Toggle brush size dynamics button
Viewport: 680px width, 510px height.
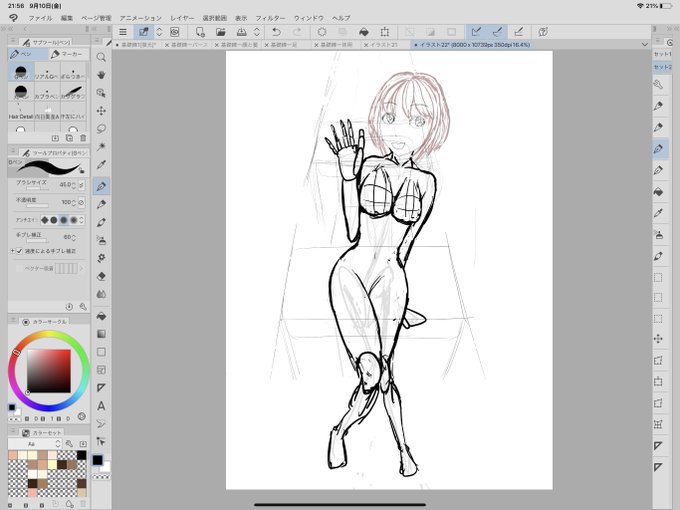[82, 185]
